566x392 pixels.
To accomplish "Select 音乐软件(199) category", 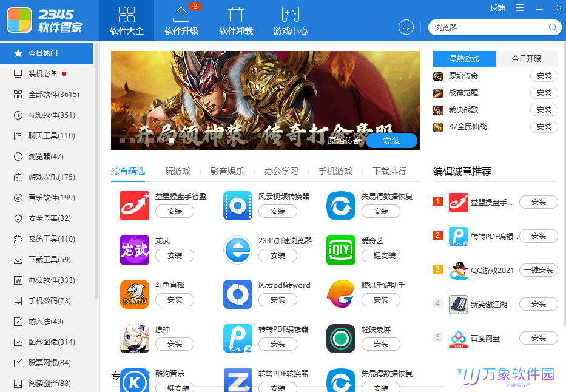I will pos(47,197).
